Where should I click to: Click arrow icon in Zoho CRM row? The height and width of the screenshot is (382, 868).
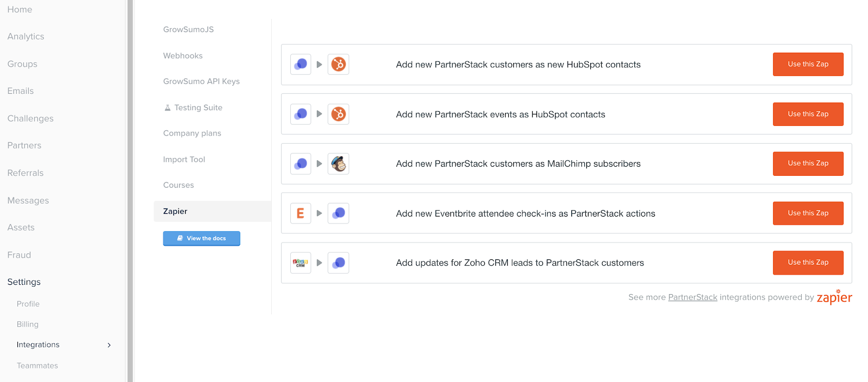pos(320,263)
